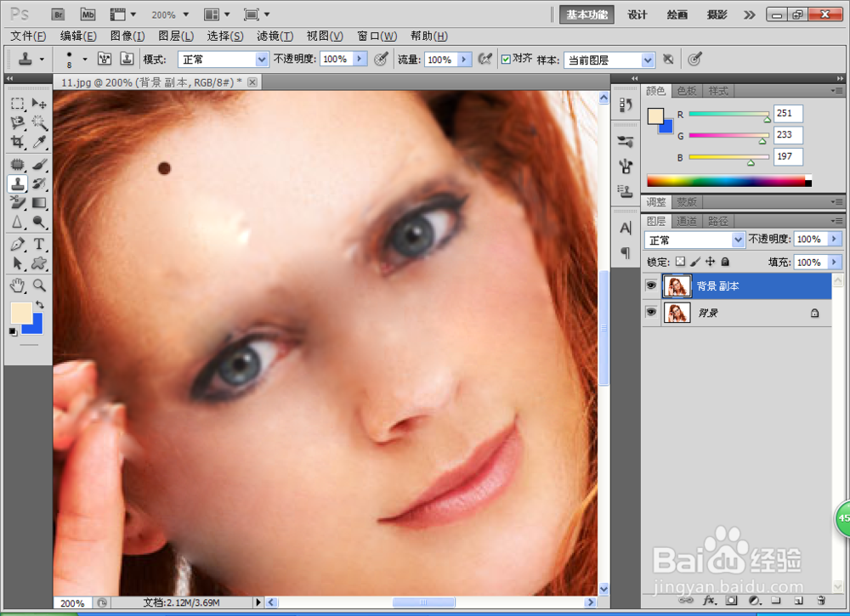The width and height of the screenshot is (850, 616).
Task: Open the screen mode dropdown
Action: (257, 14)
